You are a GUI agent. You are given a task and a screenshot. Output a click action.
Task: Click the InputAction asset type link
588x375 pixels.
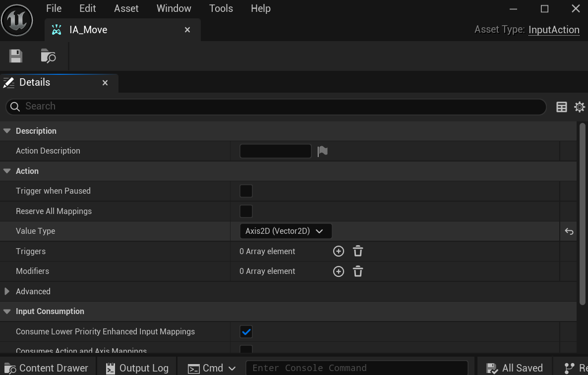554,30
